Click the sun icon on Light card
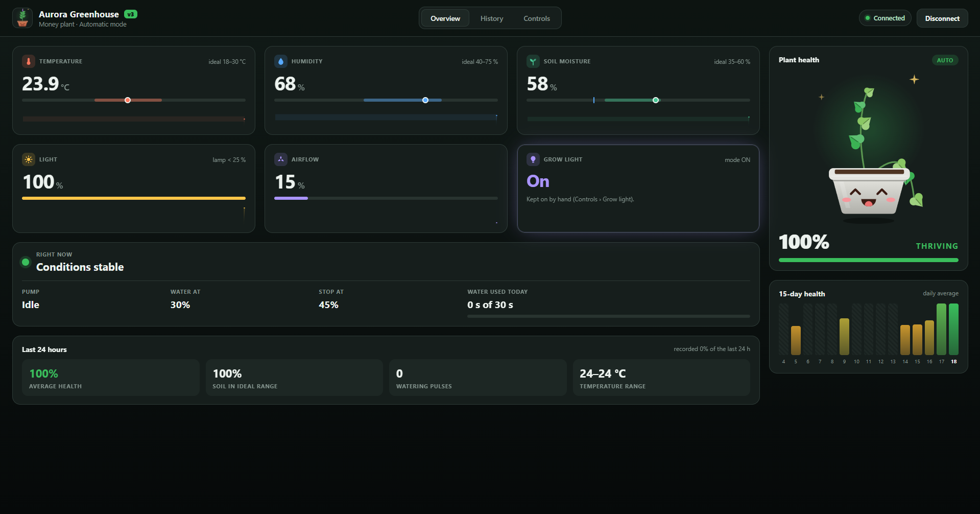This screenshot has height=514, width=980. click(x=29, y=159)
